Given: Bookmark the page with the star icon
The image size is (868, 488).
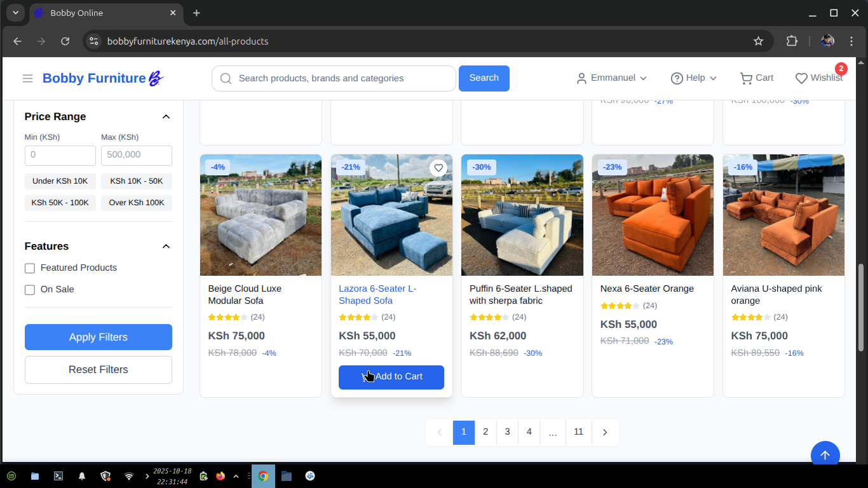Looking at the screenshot, I should (758, 41).
